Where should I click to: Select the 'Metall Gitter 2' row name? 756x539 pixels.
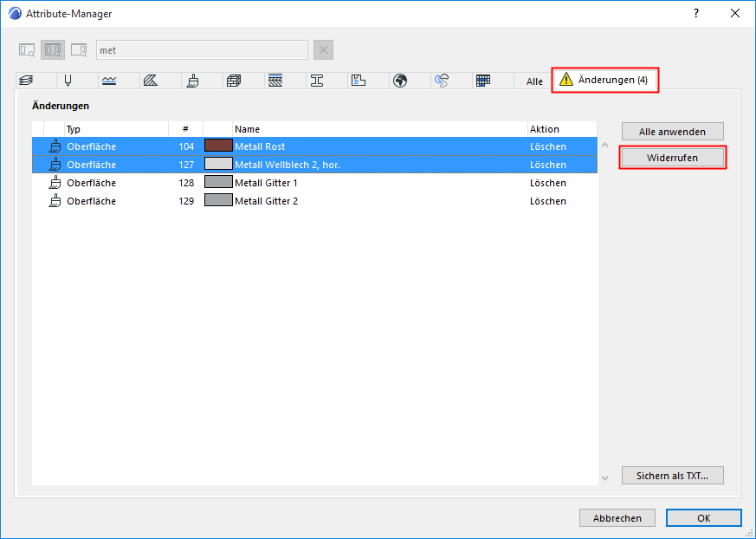point(266,201)
